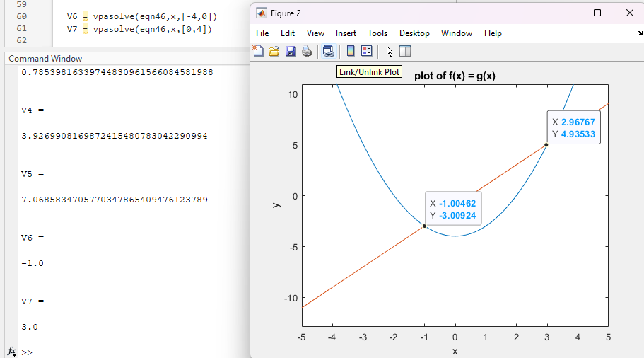
Task: Expand the Insert menu
Action: [346, 33]
